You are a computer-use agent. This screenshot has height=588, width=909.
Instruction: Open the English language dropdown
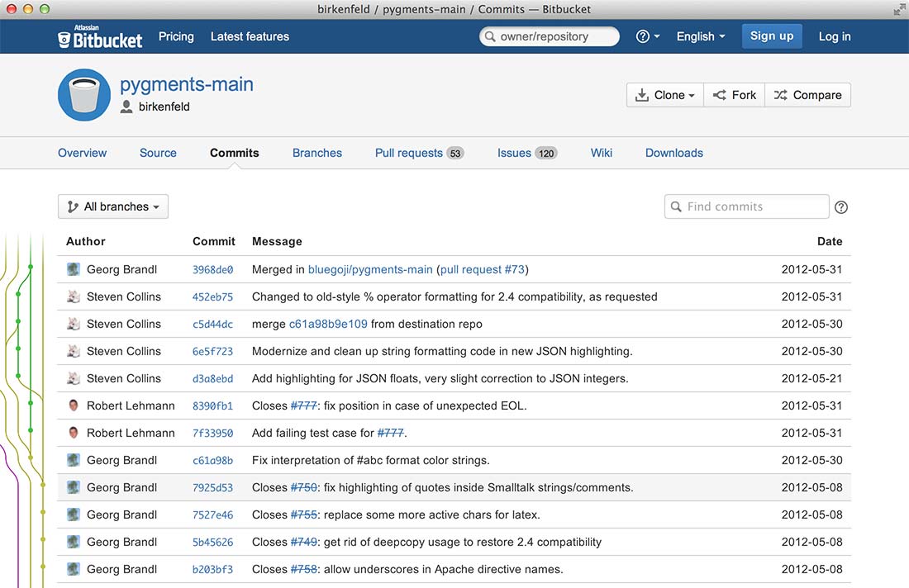(700, 36)
